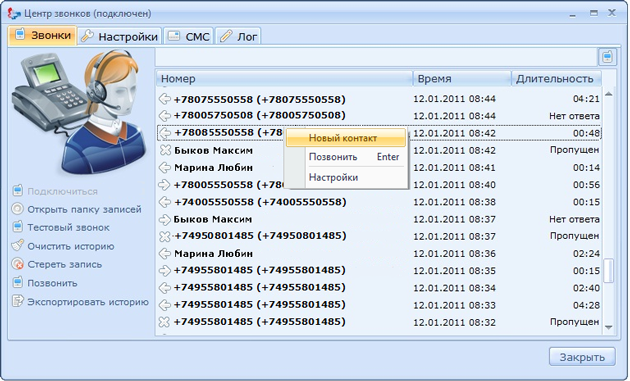
Task: Click incoming arrow icon of +78005750508 row
Action: (165, 116)
